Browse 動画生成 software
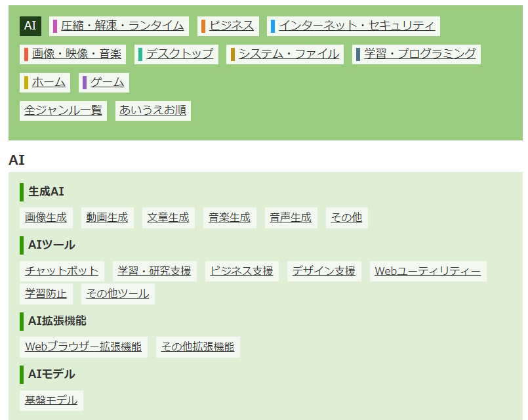Image resolution: width=528 pixels, height=420 pixels. click(x=107, y=217)
